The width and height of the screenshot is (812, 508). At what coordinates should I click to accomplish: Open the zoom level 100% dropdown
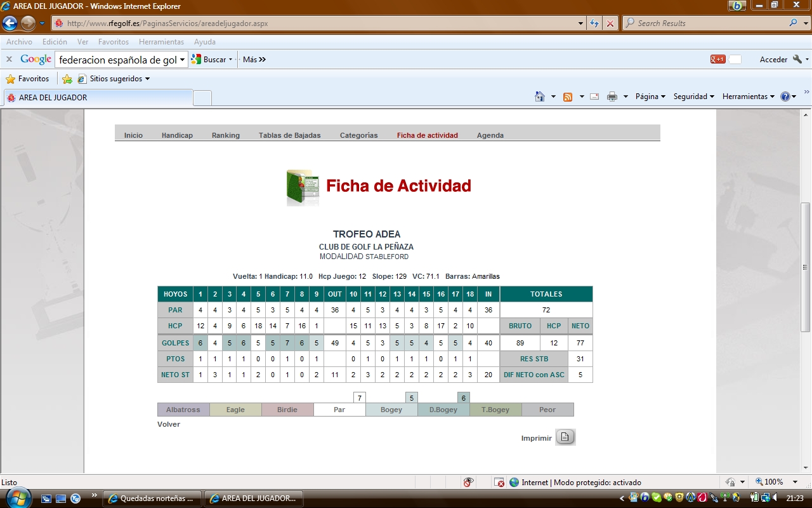pos(796,483)
